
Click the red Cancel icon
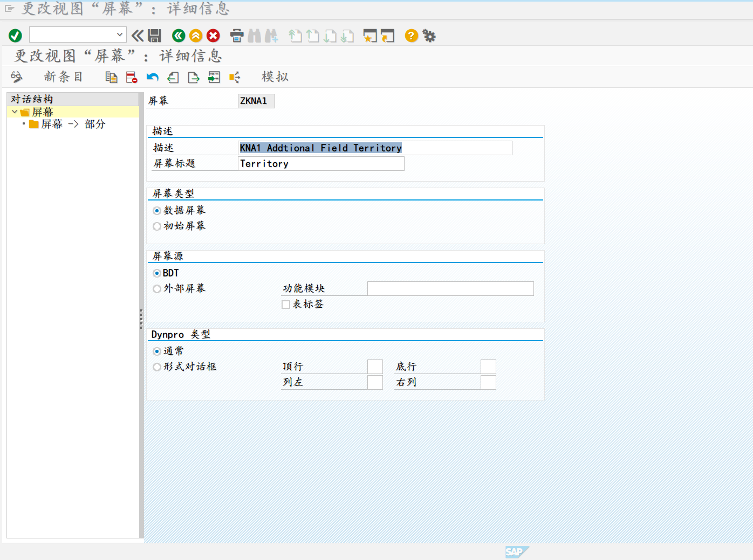[214, 36]
